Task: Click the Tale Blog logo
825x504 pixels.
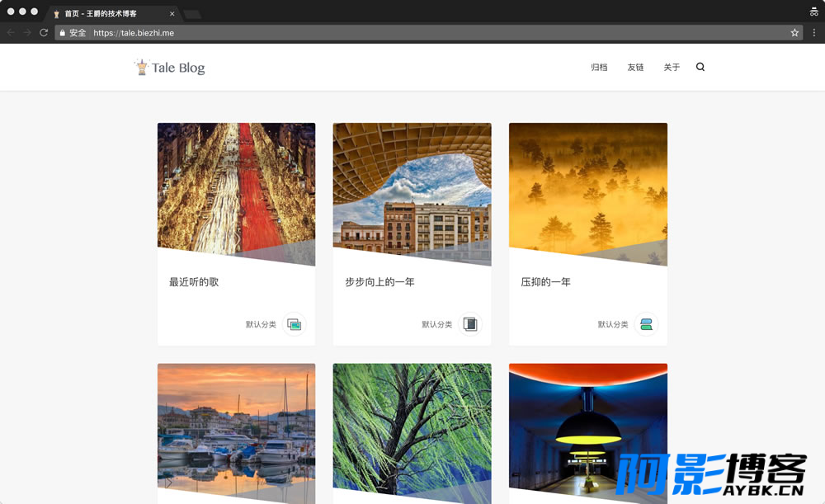Action: (x=169, y=68)
